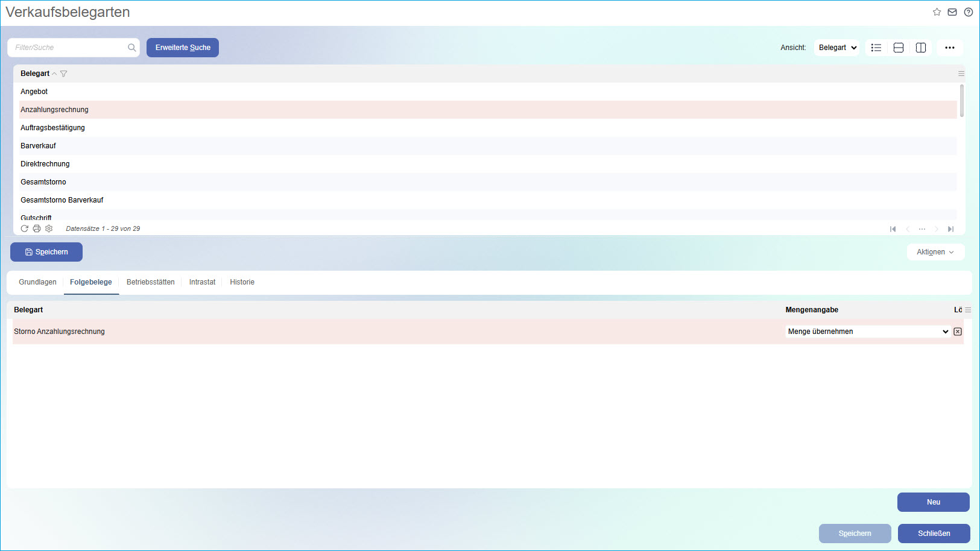Open top grid column menu icon
This screenshot has width=980, height=551.
[x=961, y=74]
